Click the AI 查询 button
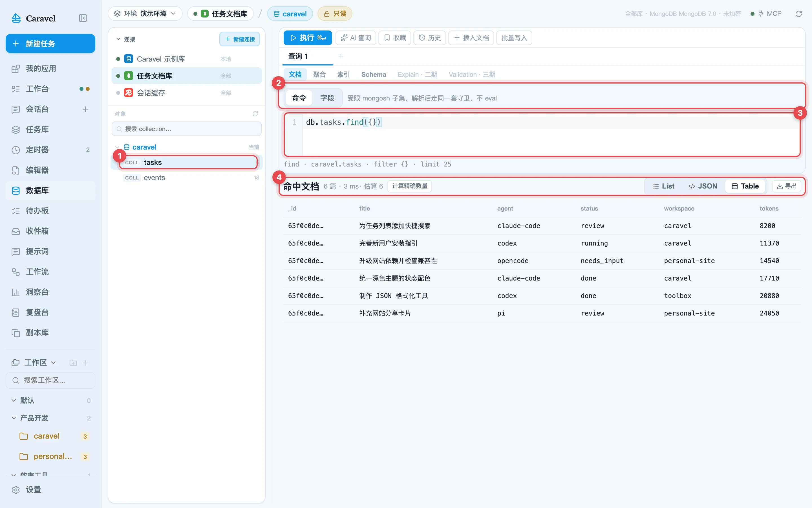The width and height of the screenshot is (812, 508). [x=356, y=38]
